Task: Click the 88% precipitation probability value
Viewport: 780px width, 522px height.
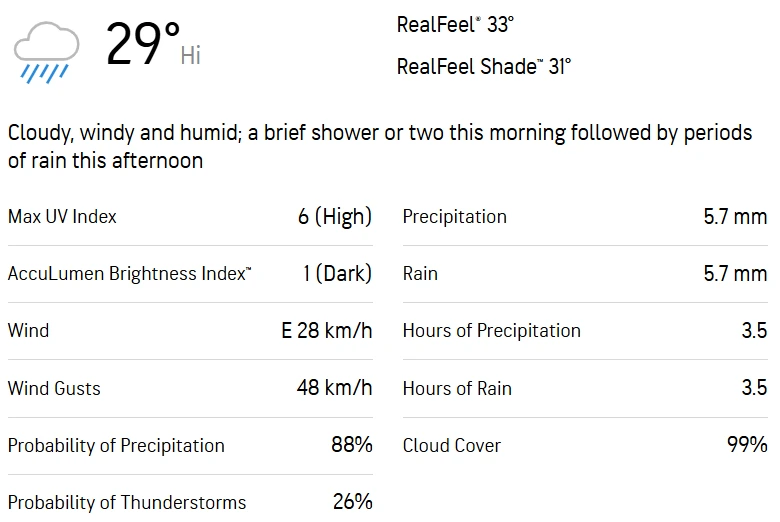Action: tap(351, 445)
